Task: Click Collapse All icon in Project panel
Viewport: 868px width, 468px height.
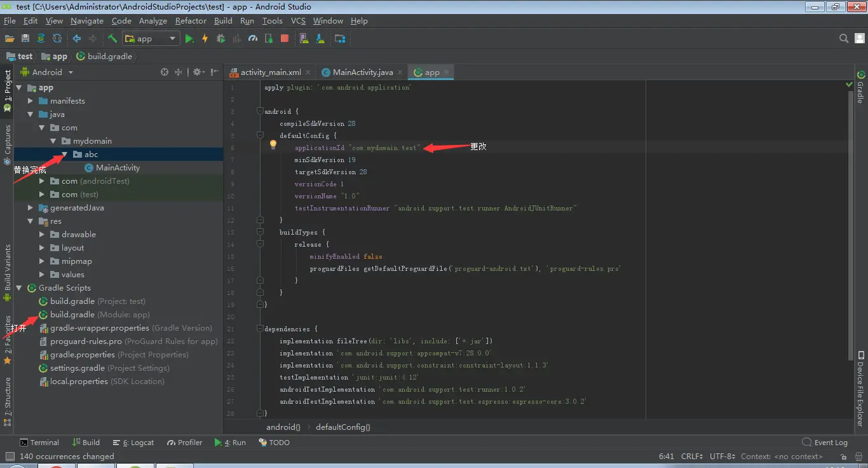Action: [x=179, y=72]
